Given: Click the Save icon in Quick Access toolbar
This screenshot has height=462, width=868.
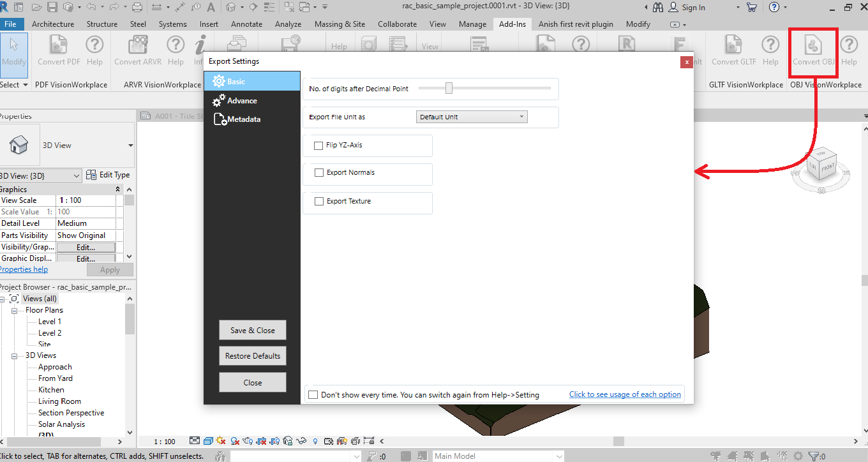Looking at the screenshot, I should pos(52,8).
